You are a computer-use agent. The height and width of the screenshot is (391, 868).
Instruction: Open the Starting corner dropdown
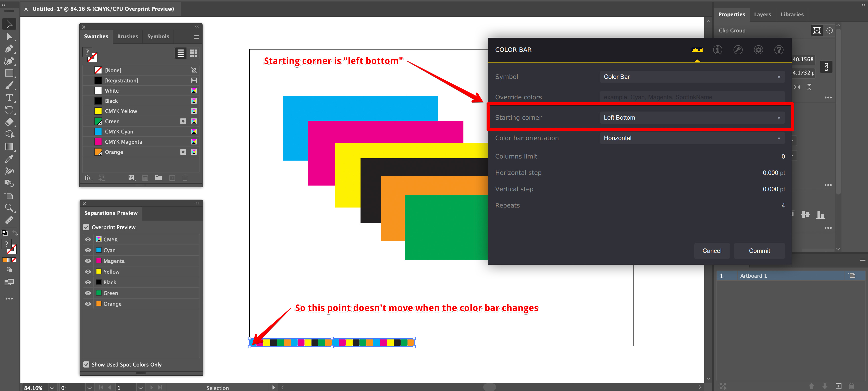coord(692,117)
